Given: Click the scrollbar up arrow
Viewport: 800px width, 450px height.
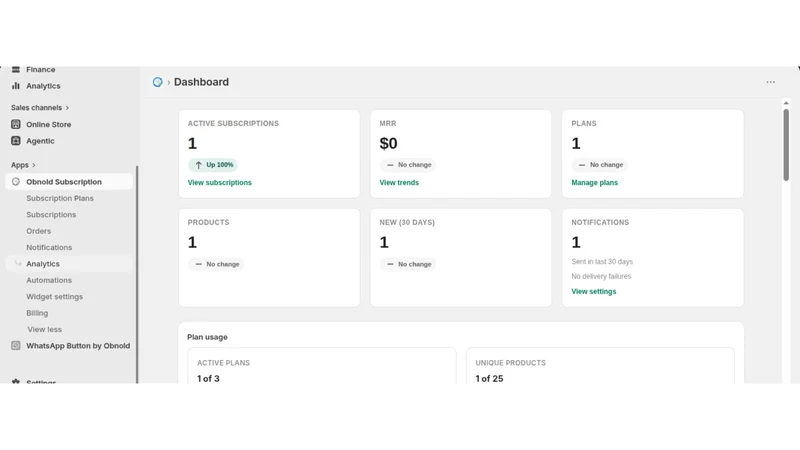Looking at the screenshot, I should (x=786, y=103).
